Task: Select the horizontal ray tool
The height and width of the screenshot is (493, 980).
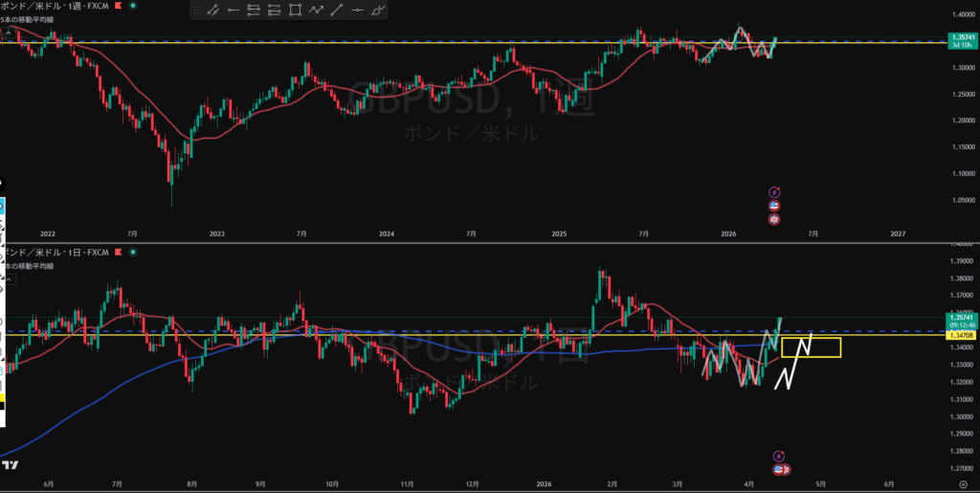Action: [234, 11]
